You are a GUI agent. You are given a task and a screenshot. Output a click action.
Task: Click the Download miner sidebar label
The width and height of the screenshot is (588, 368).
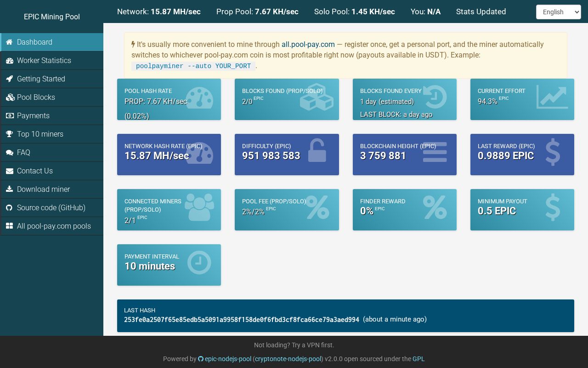pos(44,190)
